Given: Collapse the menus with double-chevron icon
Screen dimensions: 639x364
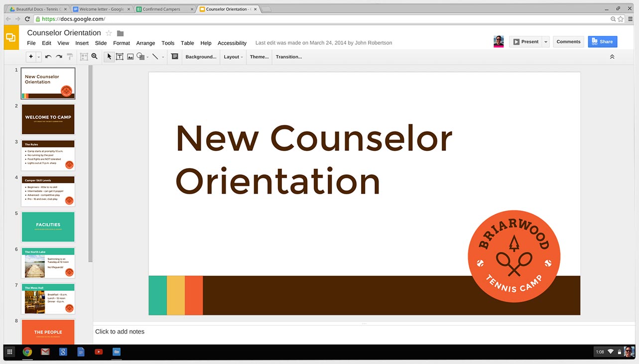Looking at the screenshot, I should click(612, 57).
